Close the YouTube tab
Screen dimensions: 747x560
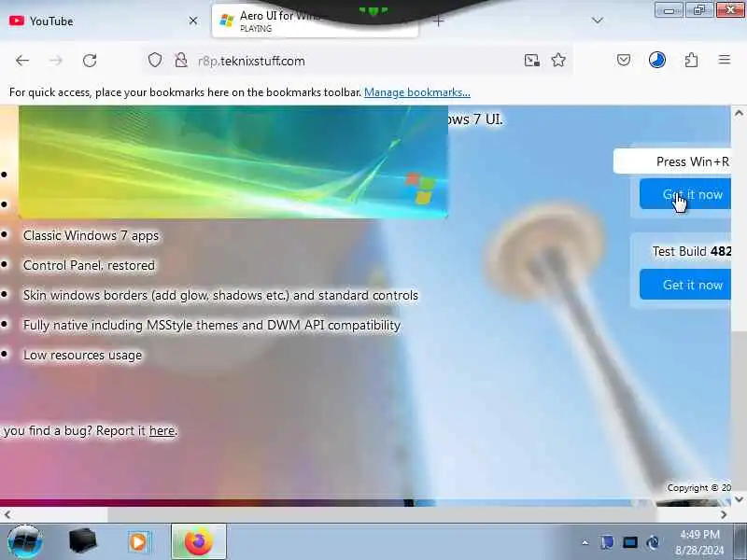click(x=193, y=21)
